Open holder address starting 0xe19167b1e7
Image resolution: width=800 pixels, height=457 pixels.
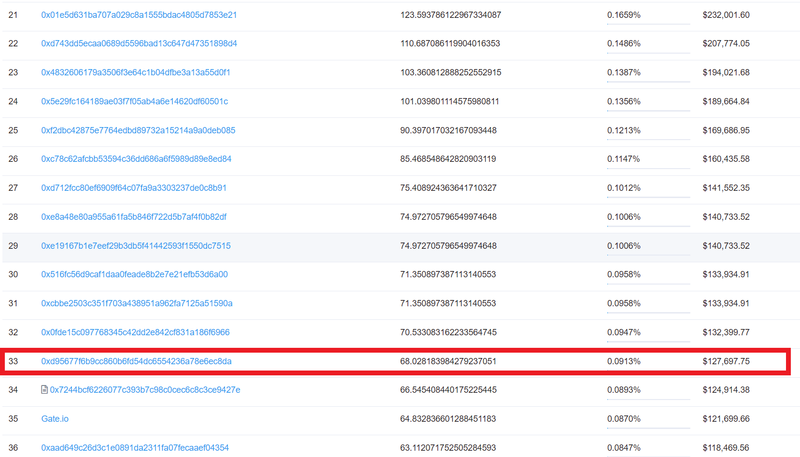136,246
